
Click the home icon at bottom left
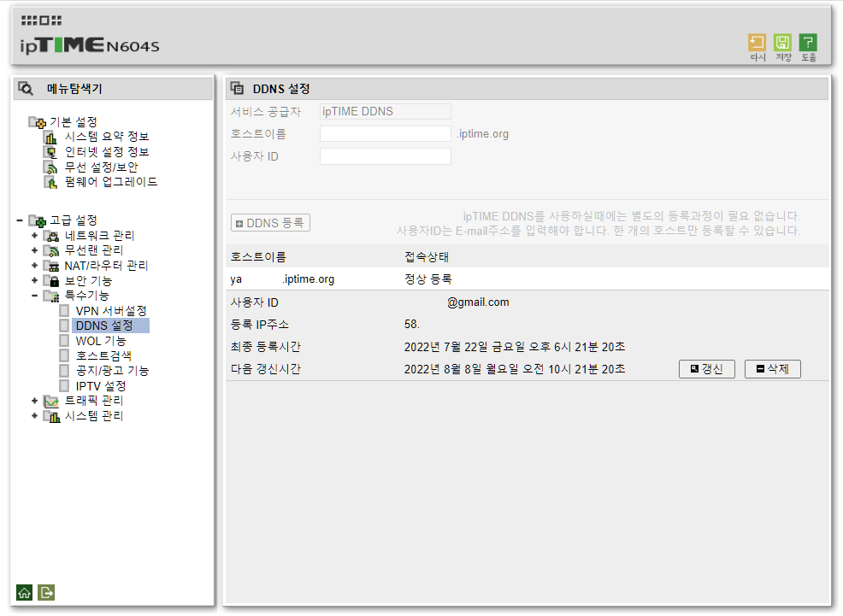[24, 592]
